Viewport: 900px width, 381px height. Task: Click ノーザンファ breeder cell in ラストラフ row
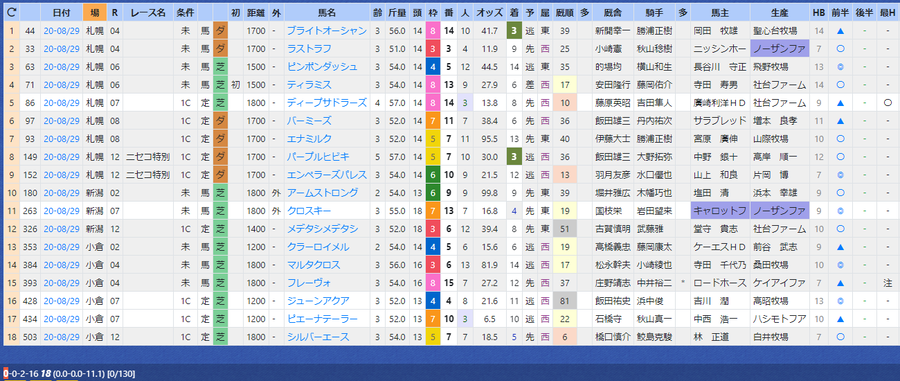(x=779, y=49)
